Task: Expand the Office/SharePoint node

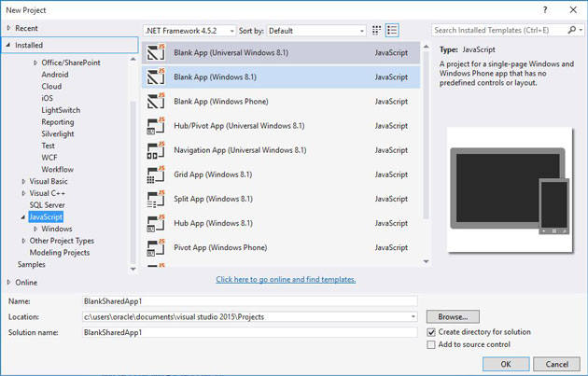Action: (35, 63)
